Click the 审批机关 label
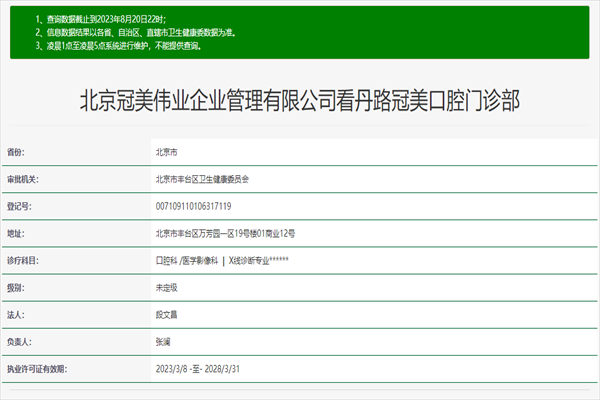The width and height of the screenshot is (600, 400). (23, 179)
